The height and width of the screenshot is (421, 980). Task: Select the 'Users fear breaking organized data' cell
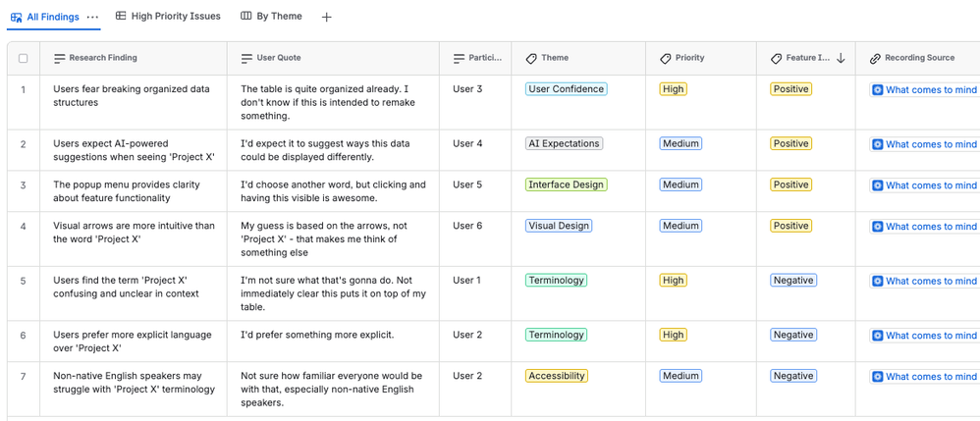coord(133,95)
